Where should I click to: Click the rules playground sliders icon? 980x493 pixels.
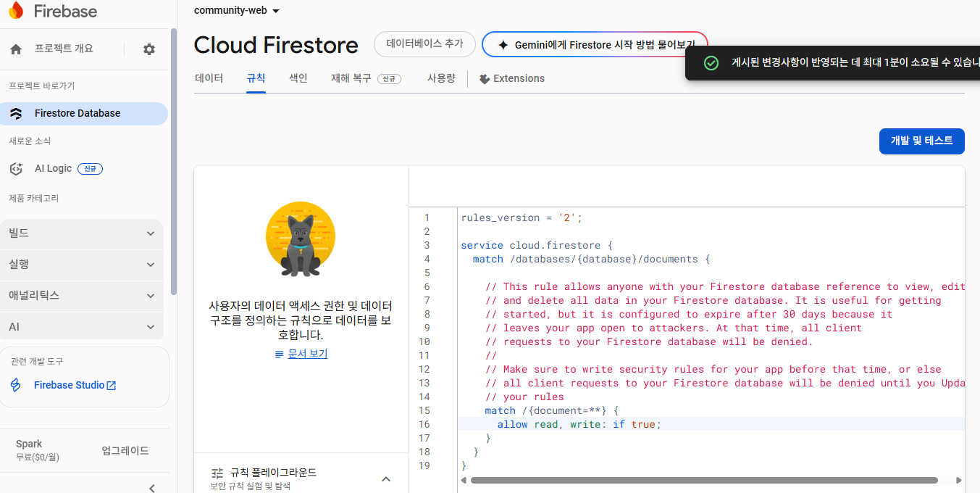(217, 473)
